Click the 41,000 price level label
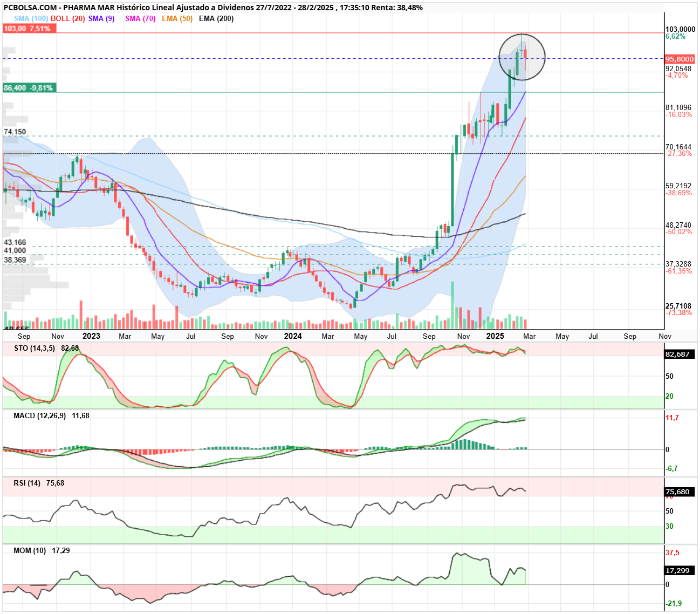This screenshot has width=700, height=614. 15,251
